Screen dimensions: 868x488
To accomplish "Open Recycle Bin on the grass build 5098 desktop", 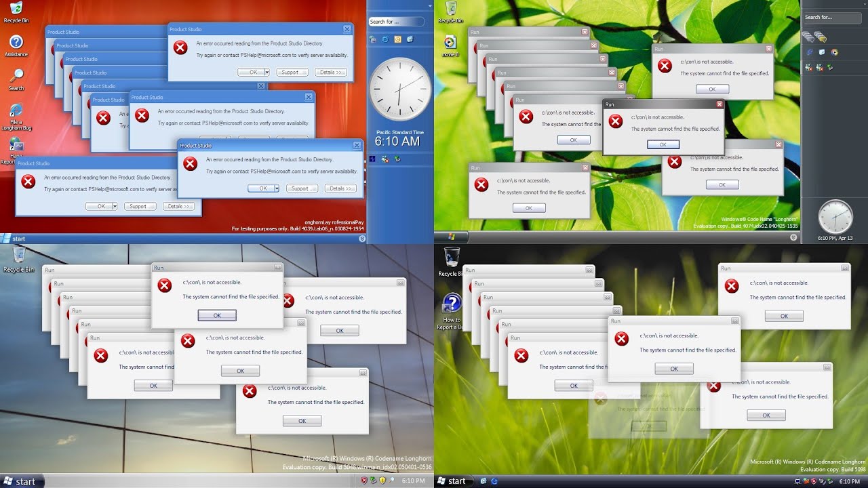I will click(451, 261).
